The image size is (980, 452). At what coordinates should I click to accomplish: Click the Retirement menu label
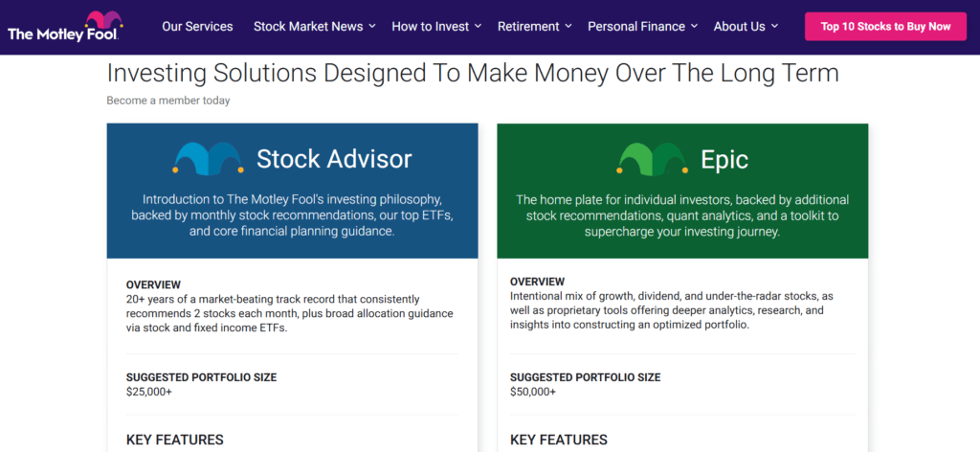point(528,26)
